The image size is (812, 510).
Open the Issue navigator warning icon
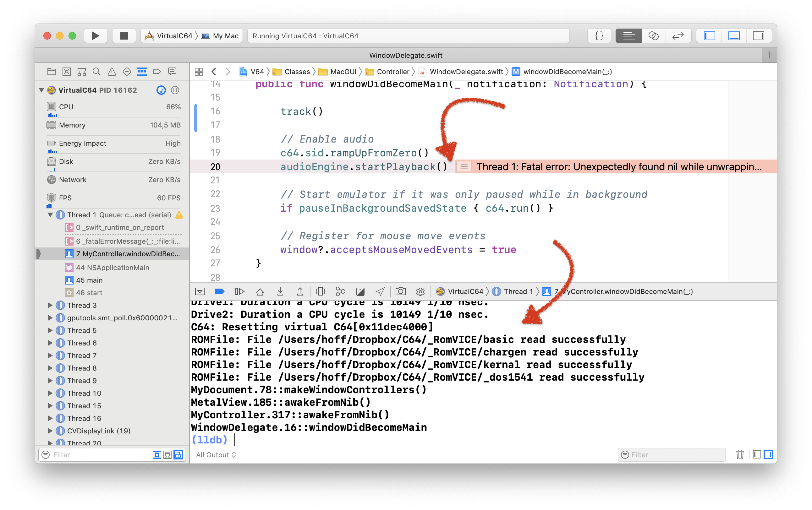pyautogui.click(x=112, y=72)
